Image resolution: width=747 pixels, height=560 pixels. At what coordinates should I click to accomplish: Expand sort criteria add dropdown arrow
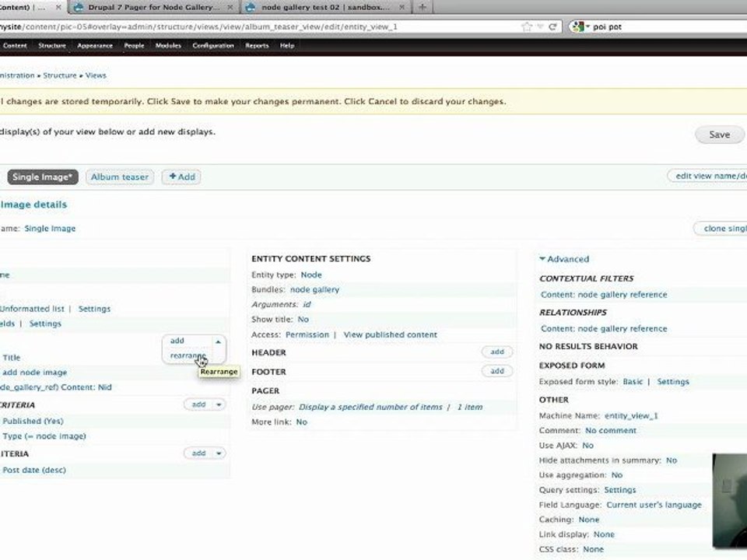click(x=219, y=453)
